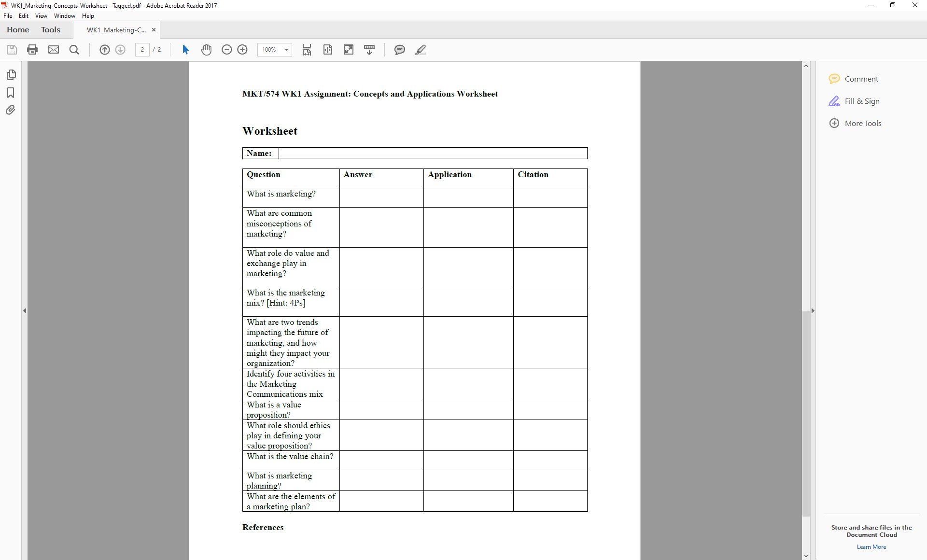Select the Hand tool for panning
This screenshot has width=927, height=560.
pyautogui.click(x=206, y=50)
